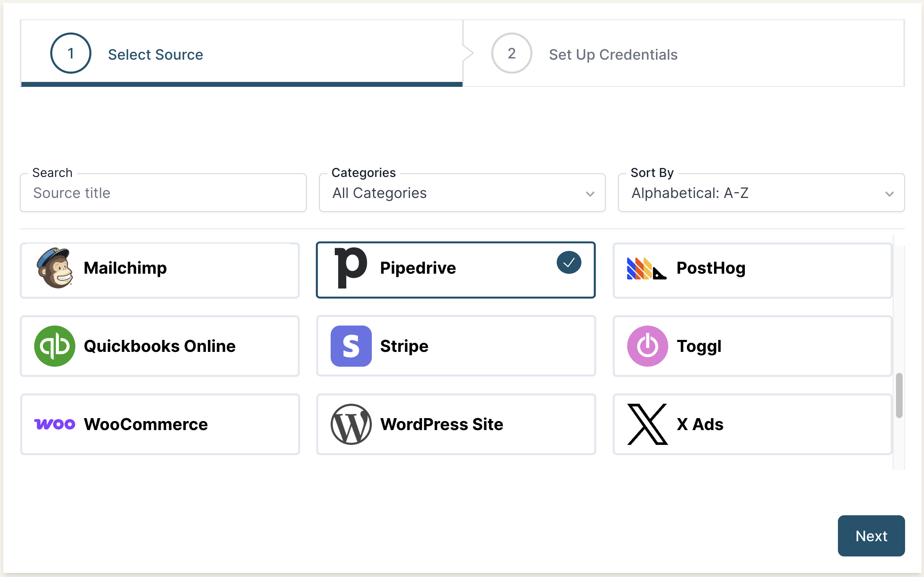Click the X Ads logo
This screenshot has height=577, width=924.
tap(647, 424)
